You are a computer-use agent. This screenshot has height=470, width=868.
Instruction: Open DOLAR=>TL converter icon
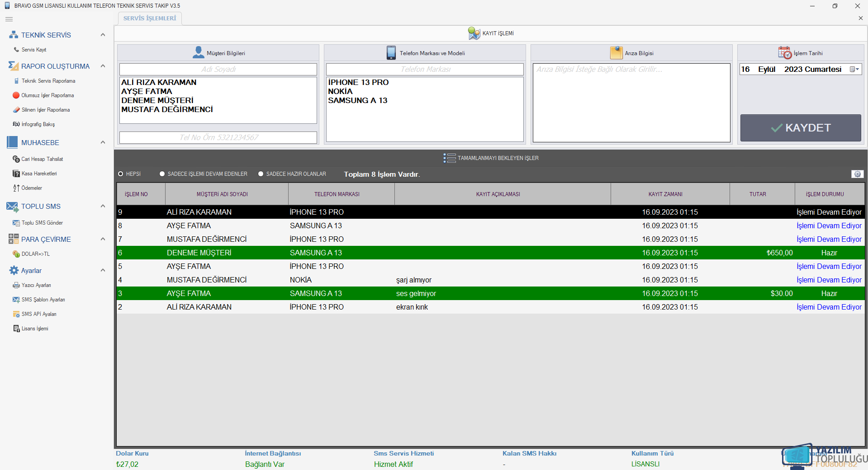coord(16,254)
